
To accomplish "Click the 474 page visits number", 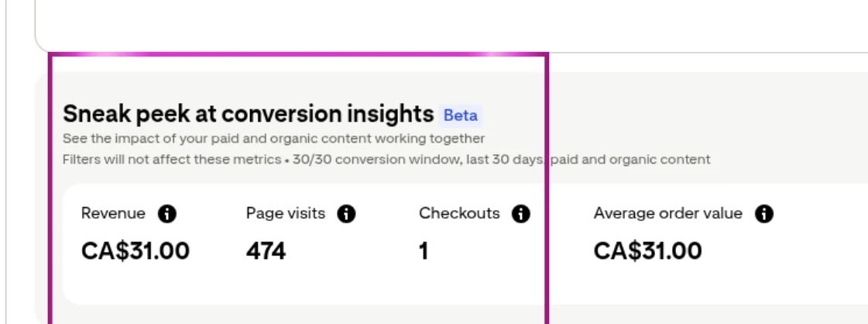I will 266,251.
